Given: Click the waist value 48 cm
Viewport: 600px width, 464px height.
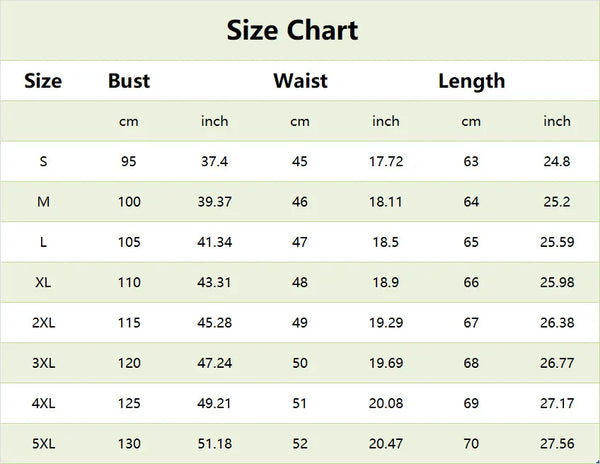Looking at the screenshot, I should coord(300,282).
